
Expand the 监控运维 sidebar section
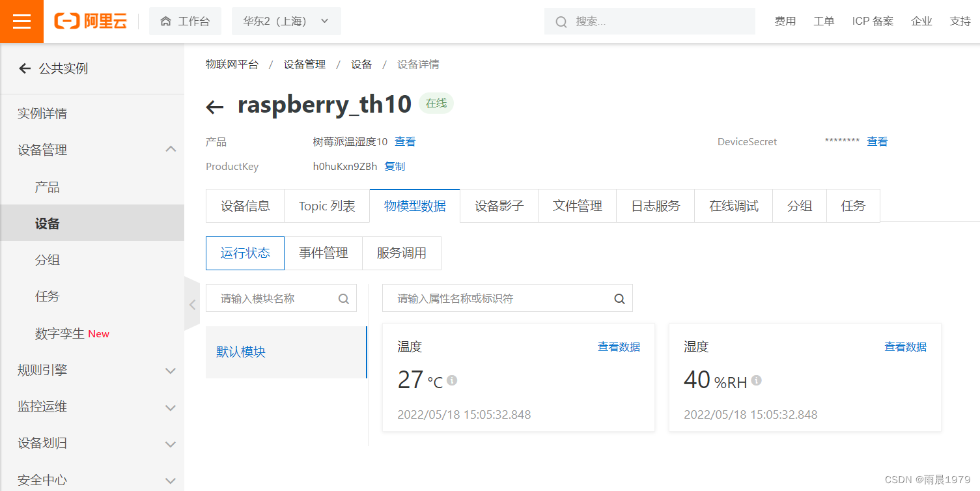(x=171, y=408)
